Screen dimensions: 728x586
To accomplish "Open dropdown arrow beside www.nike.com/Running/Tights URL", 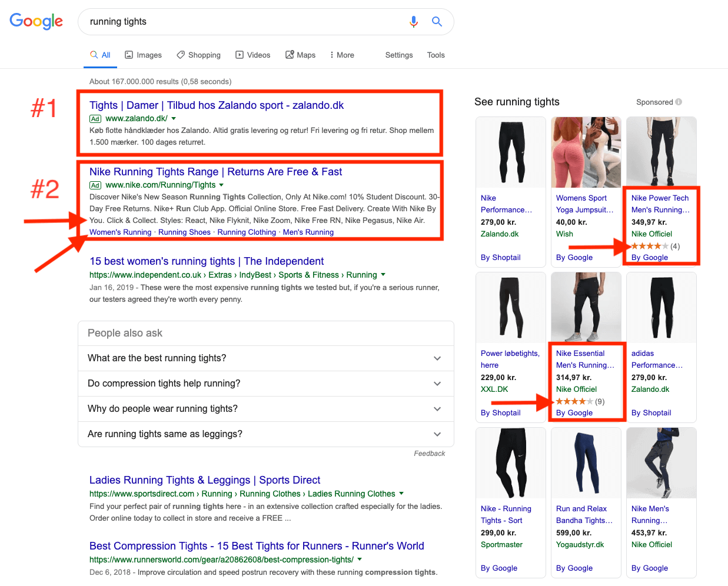I will (222, 185).
